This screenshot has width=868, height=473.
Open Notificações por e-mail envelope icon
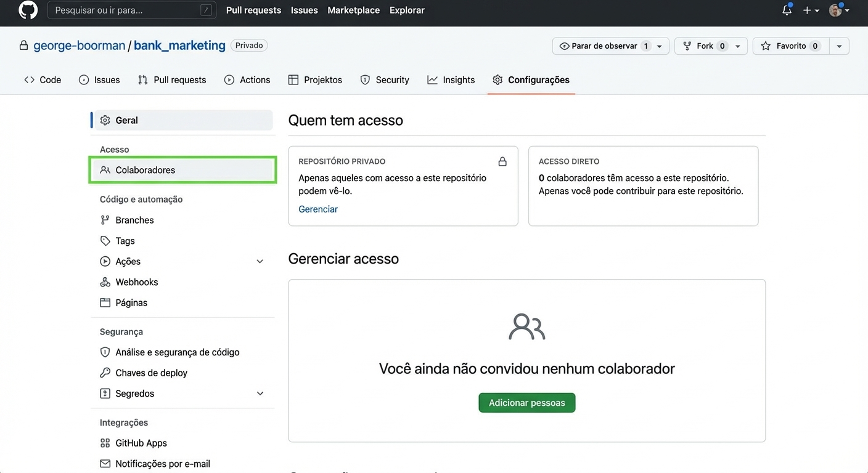point(105,463)
